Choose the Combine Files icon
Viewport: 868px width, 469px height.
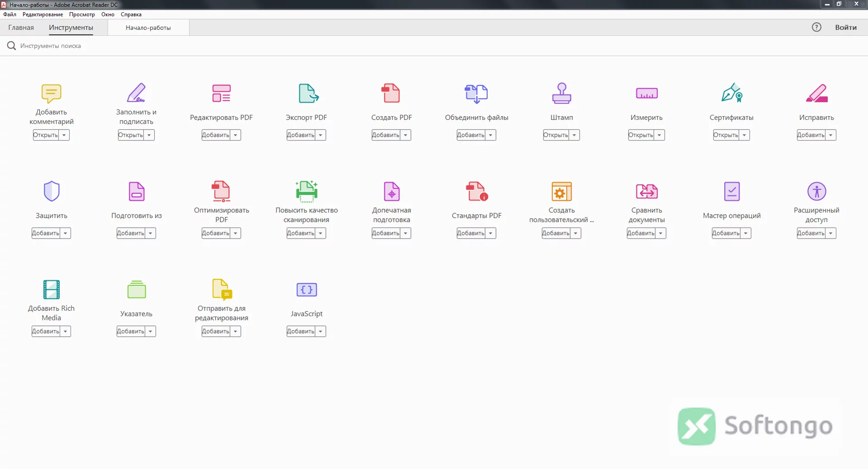[x=476, y=94]
